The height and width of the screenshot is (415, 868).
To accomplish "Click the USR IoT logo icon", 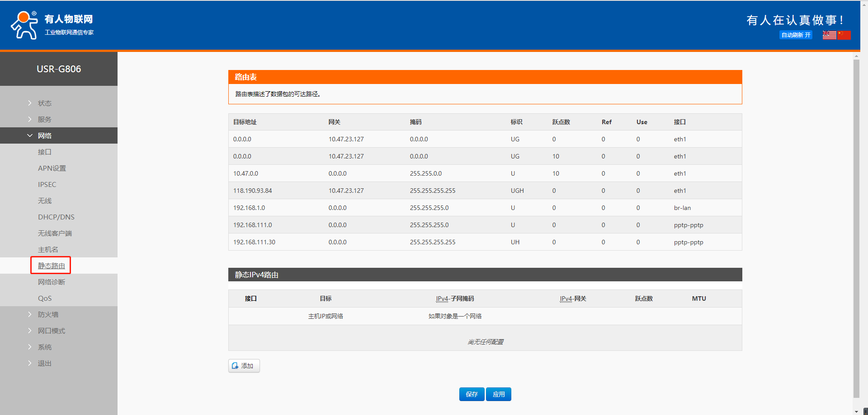I will click(x=24, y=25).
